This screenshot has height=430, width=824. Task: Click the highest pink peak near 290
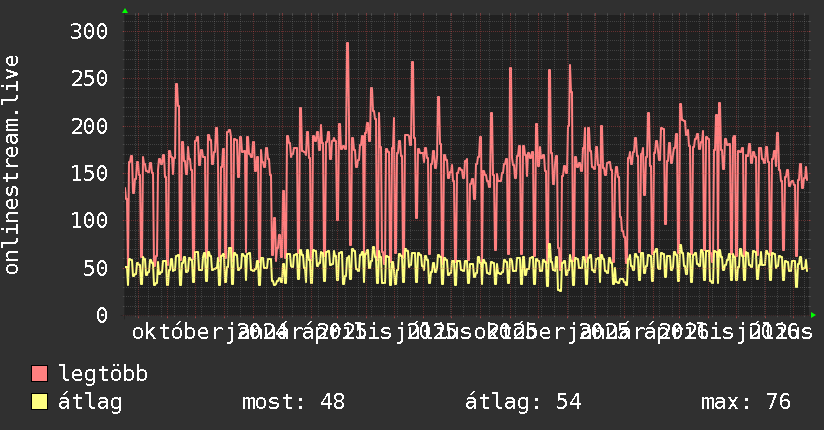pos(347,44)
